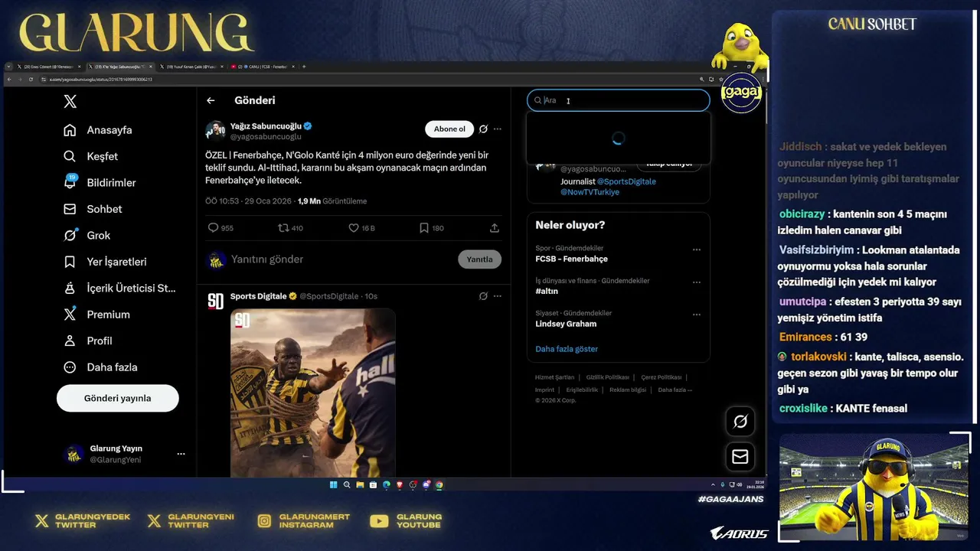980x551 pixels.
Task: Reload the page in the browser
Action: [31, 80]
